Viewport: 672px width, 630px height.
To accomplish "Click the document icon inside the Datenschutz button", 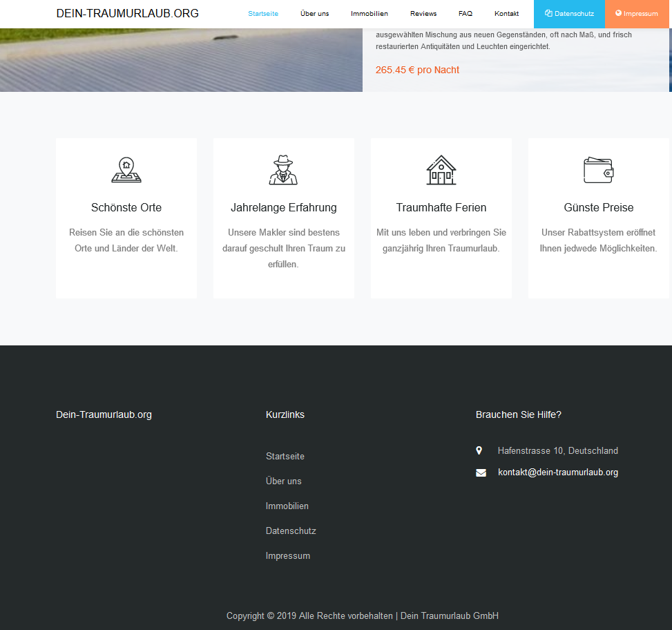I will (548, 13).
